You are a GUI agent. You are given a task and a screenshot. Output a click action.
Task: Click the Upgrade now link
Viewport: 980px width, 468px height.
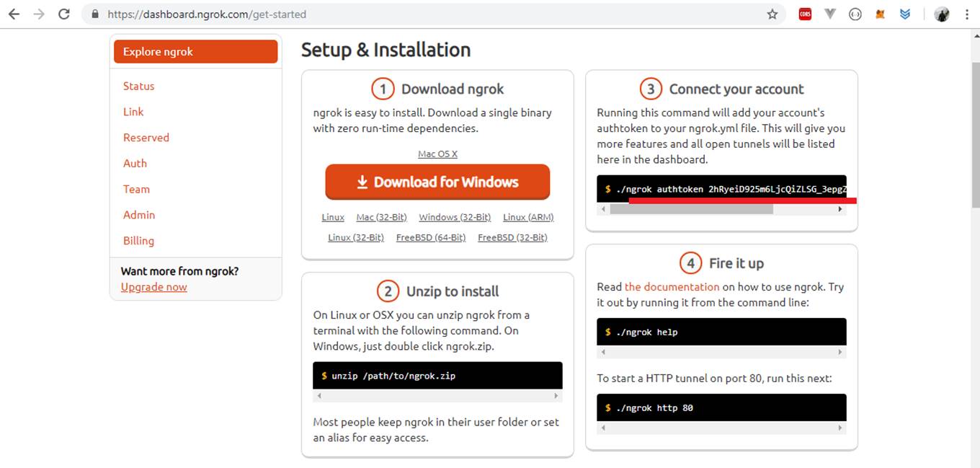(x=153, y=287)
